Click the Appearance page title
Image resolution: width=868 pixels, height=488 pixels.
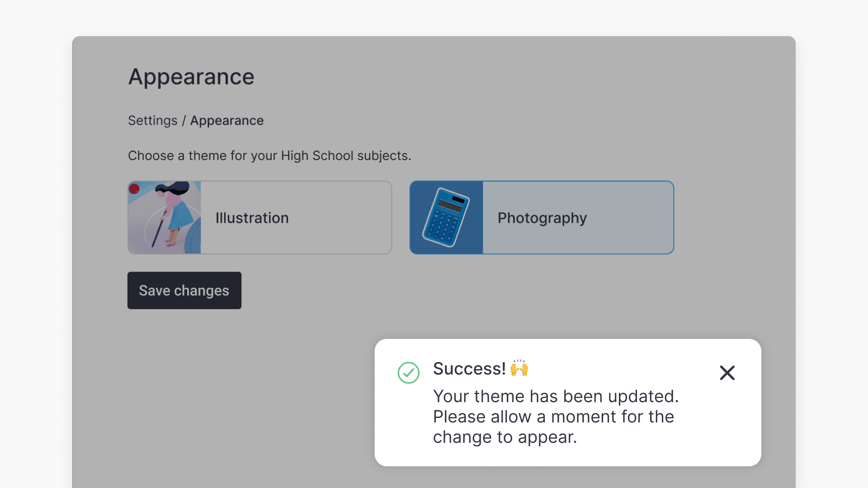(x=191, y=77)
